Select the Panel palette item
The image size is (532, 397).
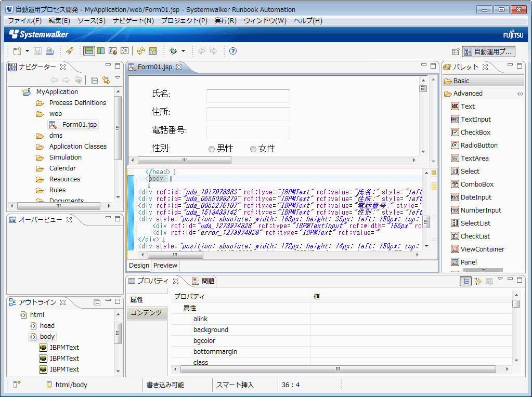click(464, 262)
